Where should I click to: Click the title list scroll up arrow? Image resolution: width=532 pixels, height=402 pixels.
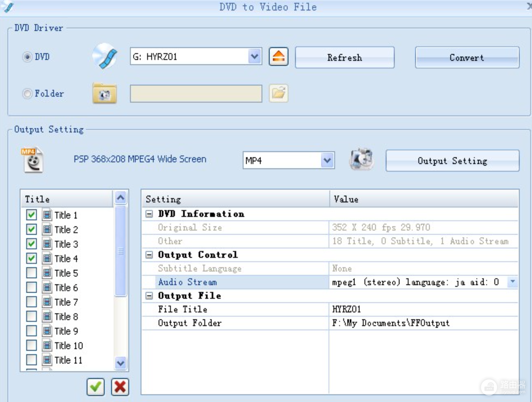[x=121, y=198]
